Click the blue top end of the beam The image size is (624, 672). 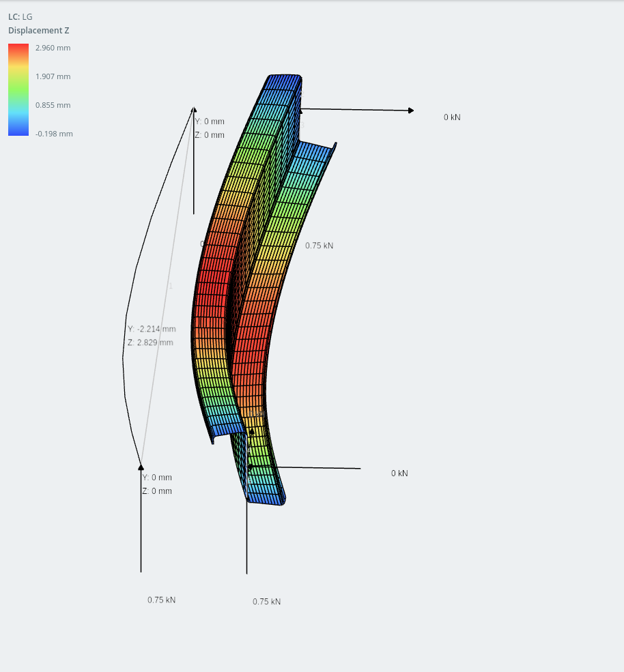click(284, 81)
